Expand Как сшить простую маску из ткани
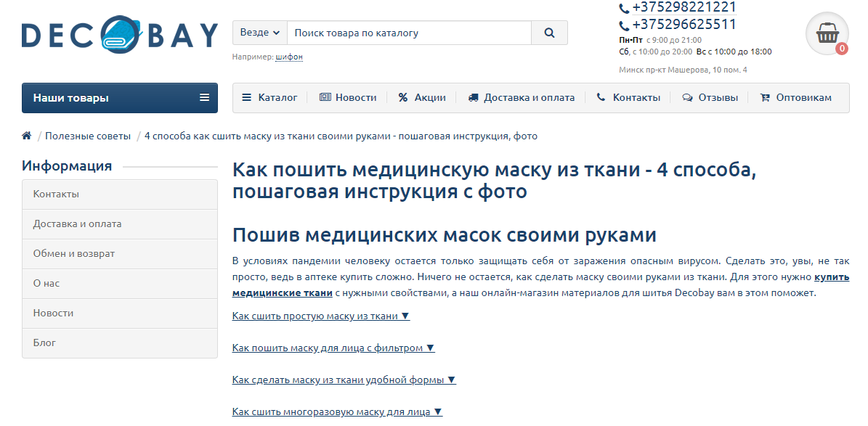The width and height of the screenshot is (868, 426). [321, 316]
